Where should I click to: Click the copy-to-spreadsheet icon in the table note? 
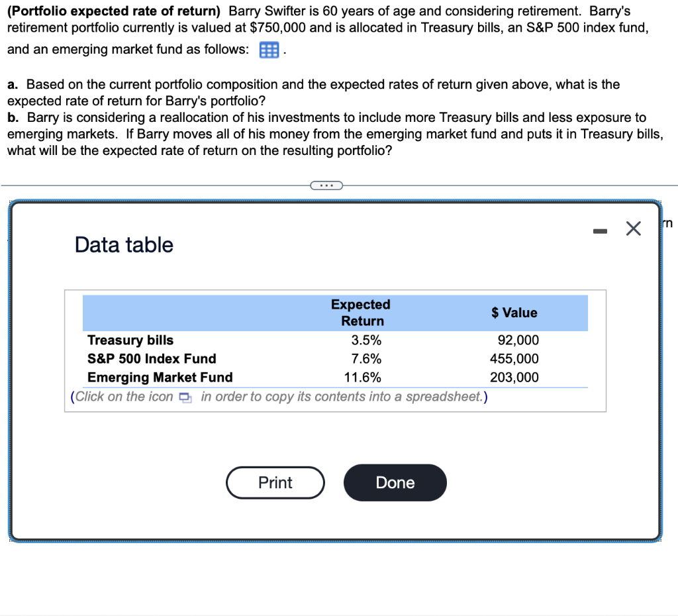(x=185, y=397)
